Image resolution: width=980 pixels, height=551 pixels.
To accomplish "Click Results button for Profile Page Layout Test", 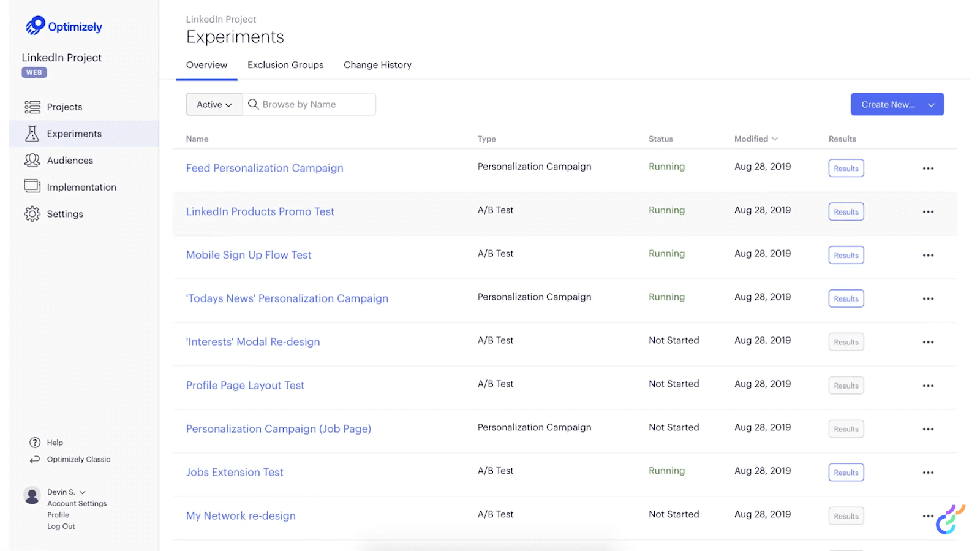I will click(846, 386).
